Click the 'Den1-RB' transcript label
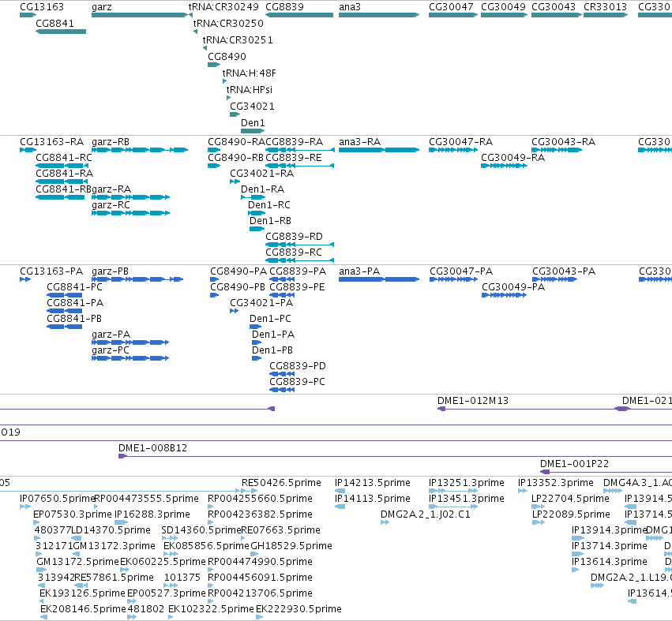 pos(270,221)
